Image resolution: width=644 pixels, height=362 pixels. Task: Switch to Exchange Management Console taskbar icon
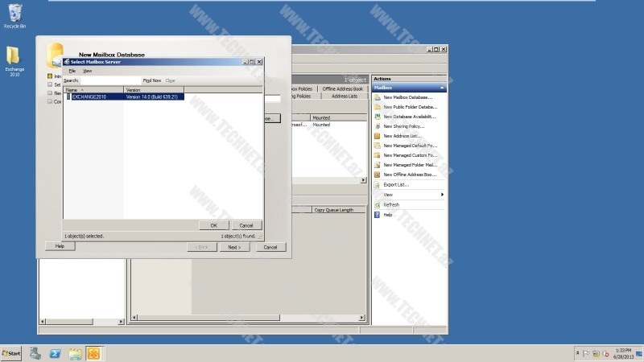(93, 353)
